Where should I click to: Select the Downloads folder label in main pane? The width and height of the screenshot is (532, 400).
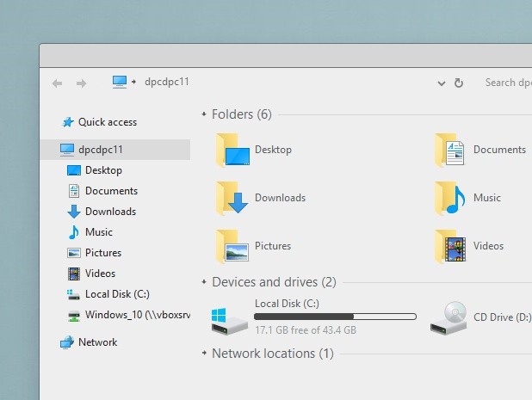pos(281,198)
